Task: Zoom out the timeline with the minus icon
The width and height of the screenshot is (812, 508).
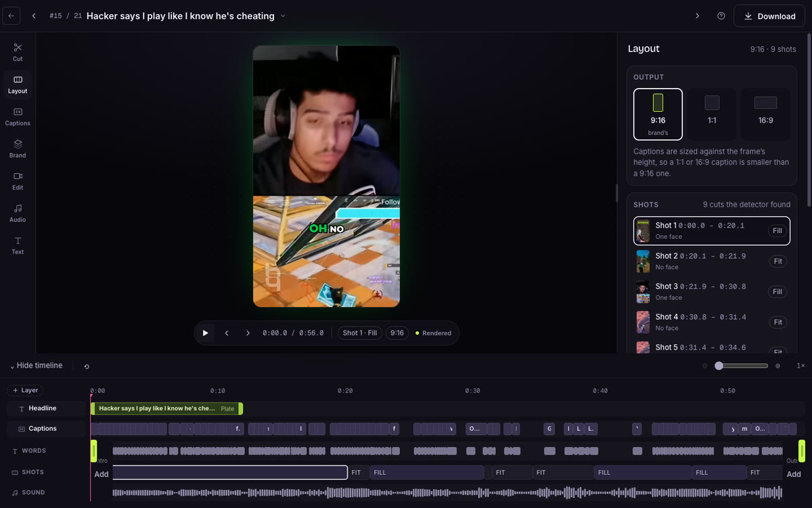Action: pos(704,366)
